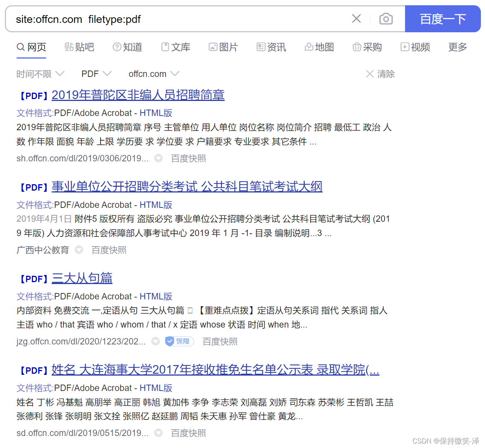Image resolution: width=485 pixels, height=448 pixels.
Task: Go to the 文库 tab
Action: (176, 47)
